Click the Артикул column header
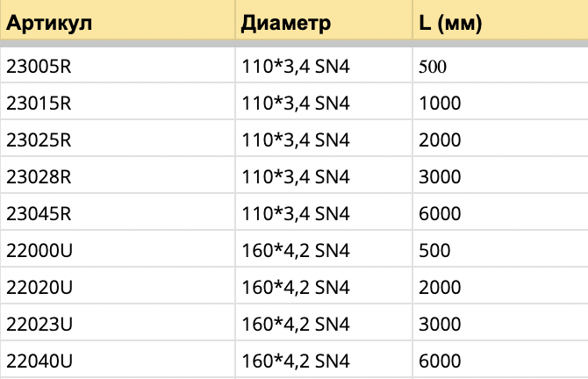The width and height of the screenshot is (588, 379). pyautogui.click(x=118, y=20)
